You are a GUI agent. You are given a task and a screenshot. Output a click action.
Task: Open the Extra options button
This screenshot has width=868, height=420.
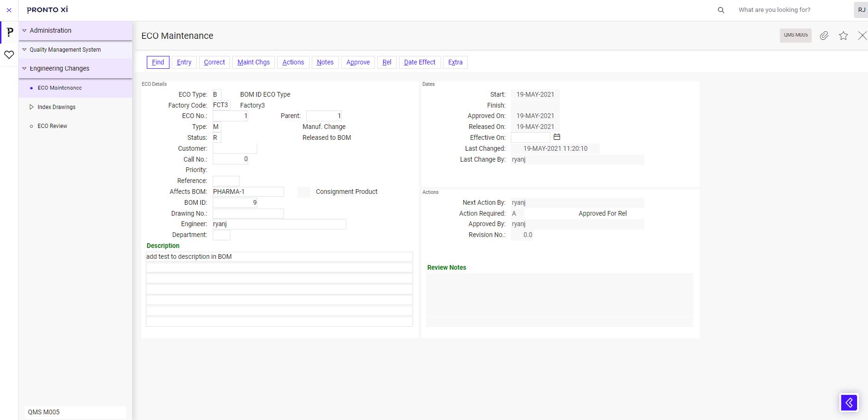point(455,62)
